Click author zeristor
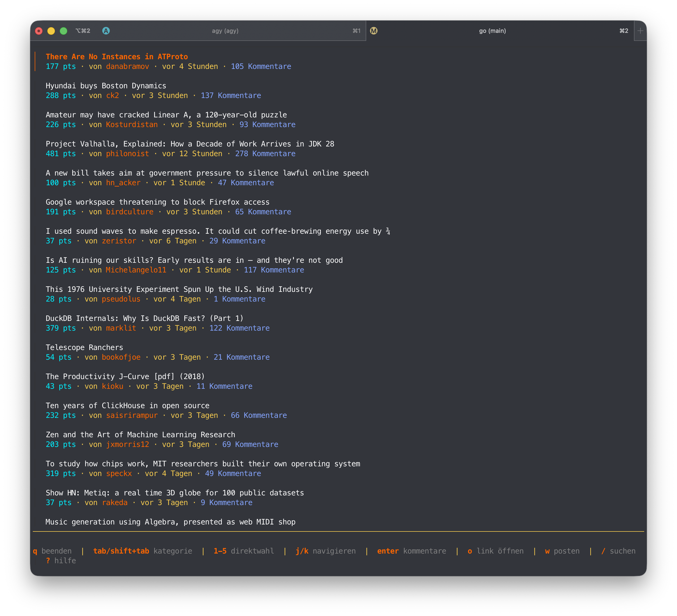This screenshot has height=616, width=677. coord(119,241)
